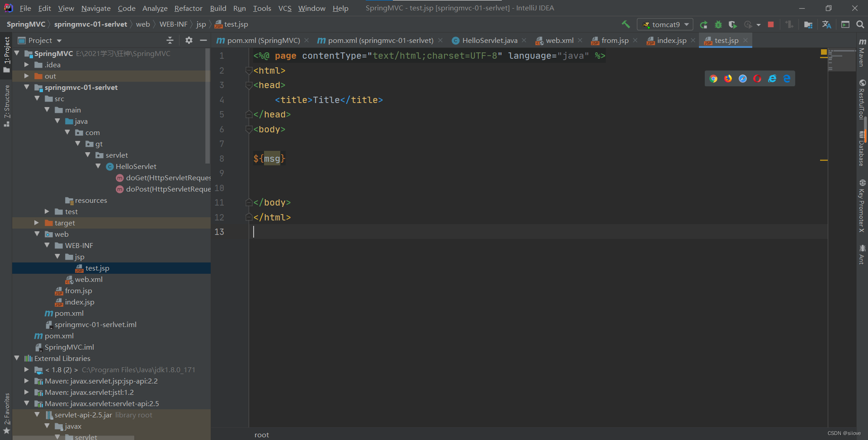Expand the out folder

(26, 76)
